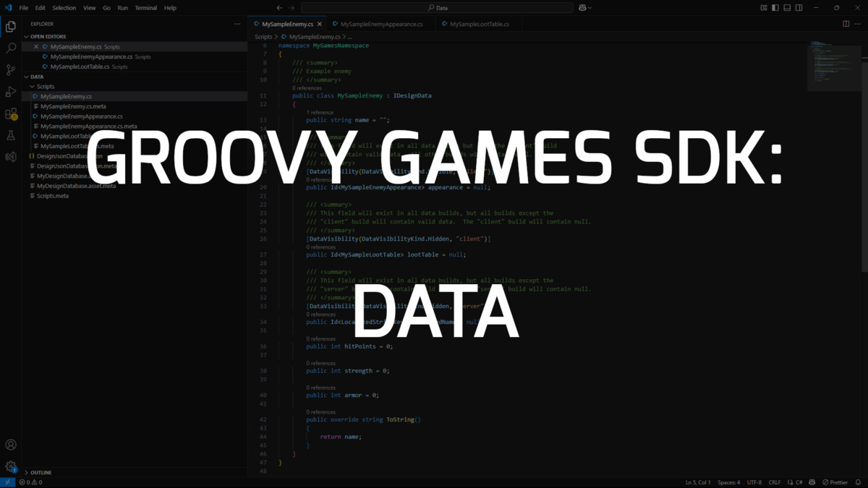Split the editor to the right

(846, 24)
